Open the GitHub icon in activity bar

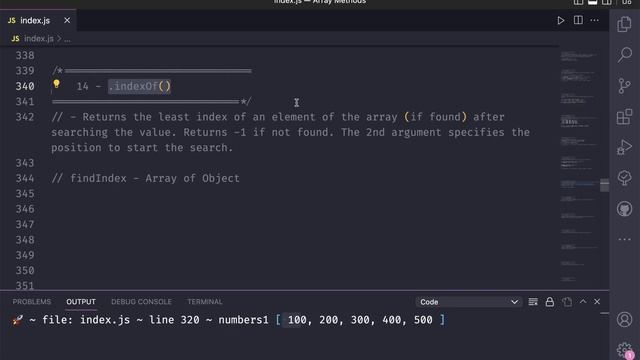624,209
